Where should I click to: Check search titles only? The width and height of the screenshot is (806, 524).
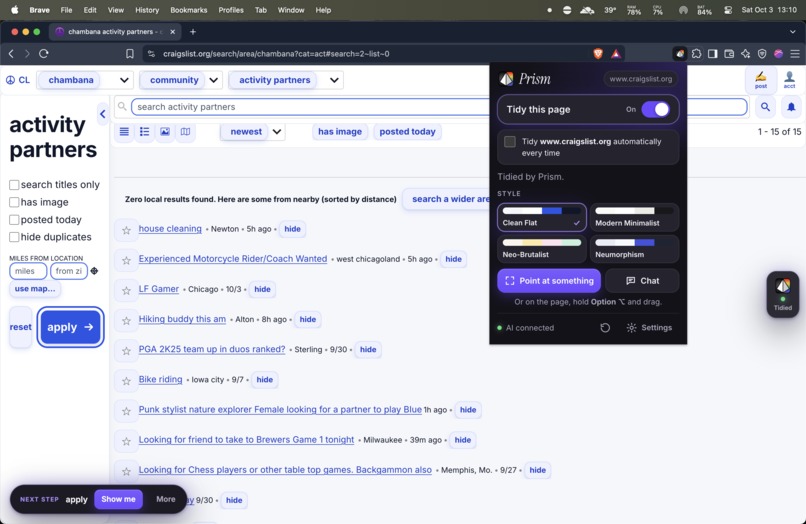tap(14, 185)
